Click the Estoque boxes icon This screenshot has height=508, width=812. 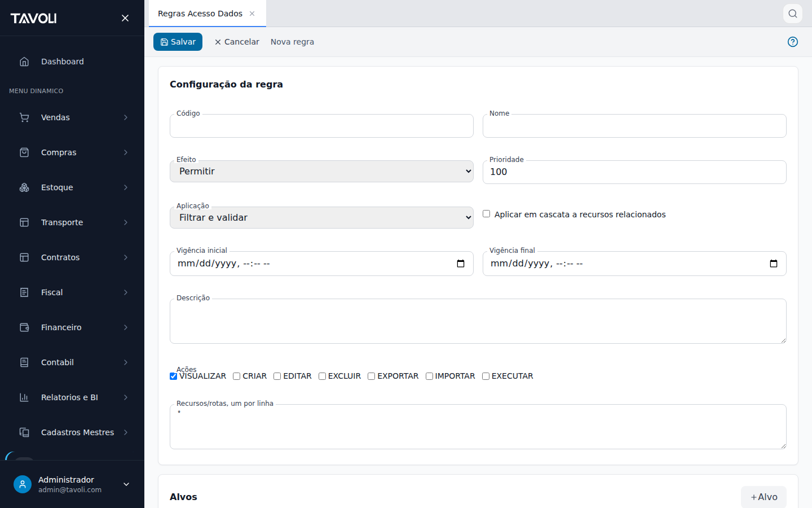[x=24, y=187]
